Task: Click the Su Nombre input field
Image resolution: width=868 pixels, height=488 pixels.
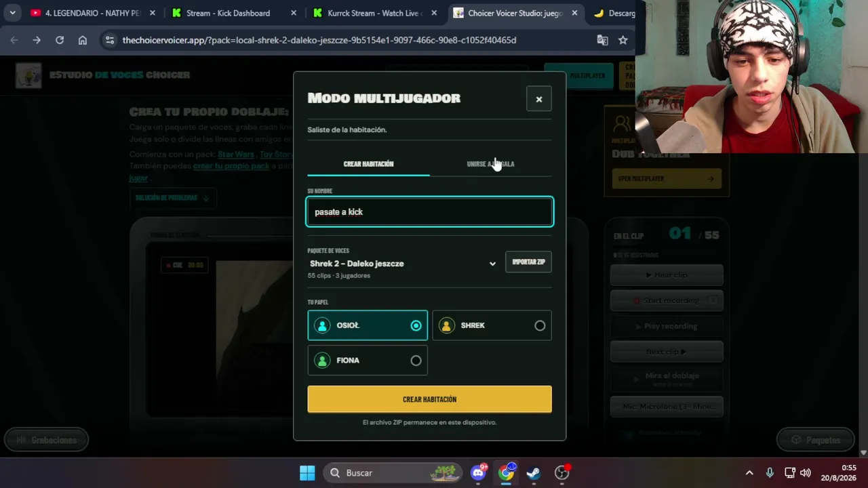Action: 430,212
